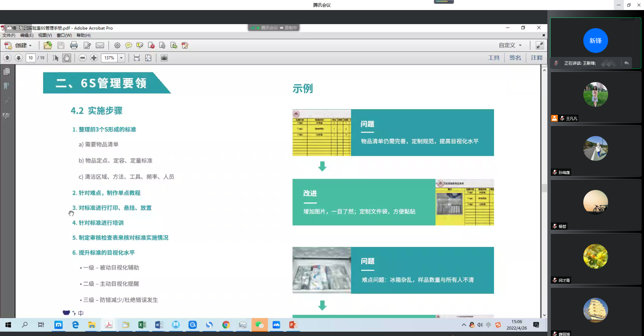Toggle the bookmarks panel in sidebar

pos(7,86)
